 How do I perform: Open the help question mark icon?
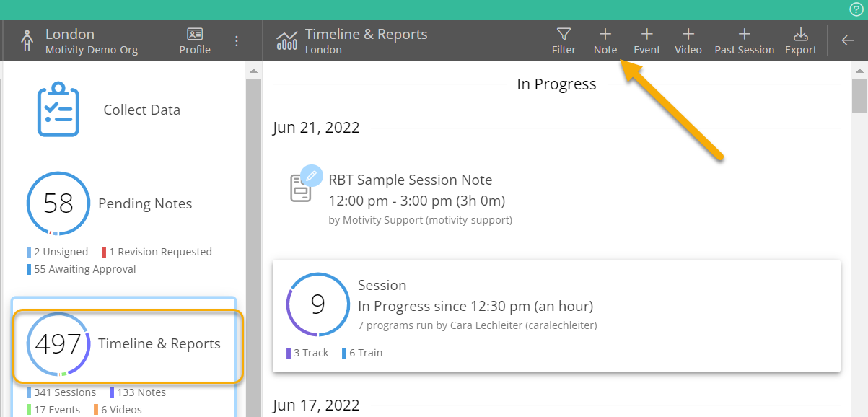[856, 9]
